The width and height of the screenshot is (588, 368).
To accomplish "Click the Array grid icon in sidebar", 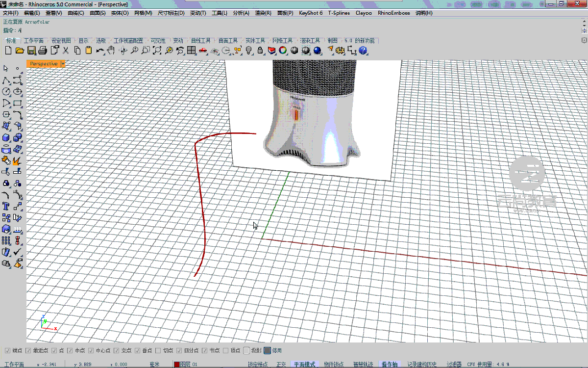I will tap(6, 240).
